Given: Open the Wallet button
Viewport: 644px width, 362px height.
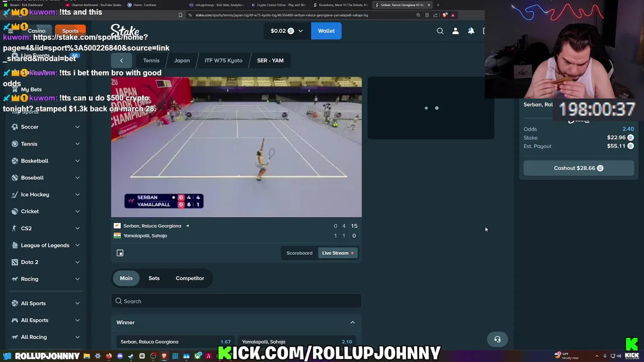Looking at the screenshot, I should point(326,31).
